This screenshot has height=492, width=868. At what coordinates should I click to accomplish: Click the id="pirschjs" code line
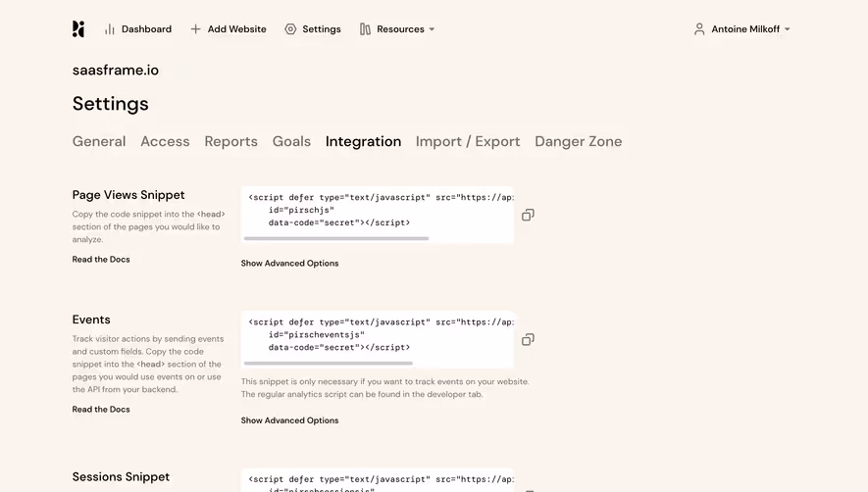click(x=301, y=210)
